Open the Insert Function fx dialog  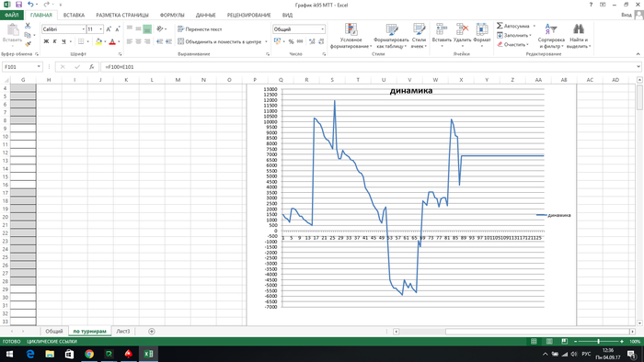pos(92,67)
